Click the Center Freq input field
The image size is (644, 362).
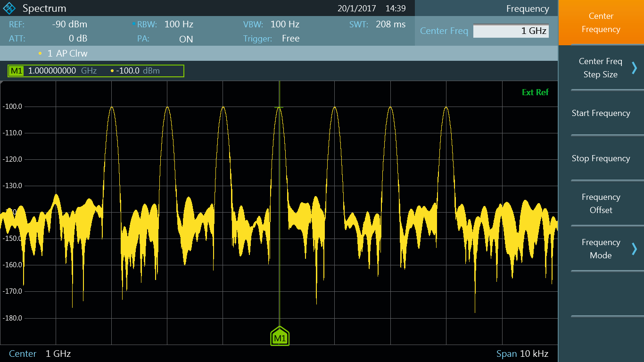pyautogui.click(x=511, y=31)
